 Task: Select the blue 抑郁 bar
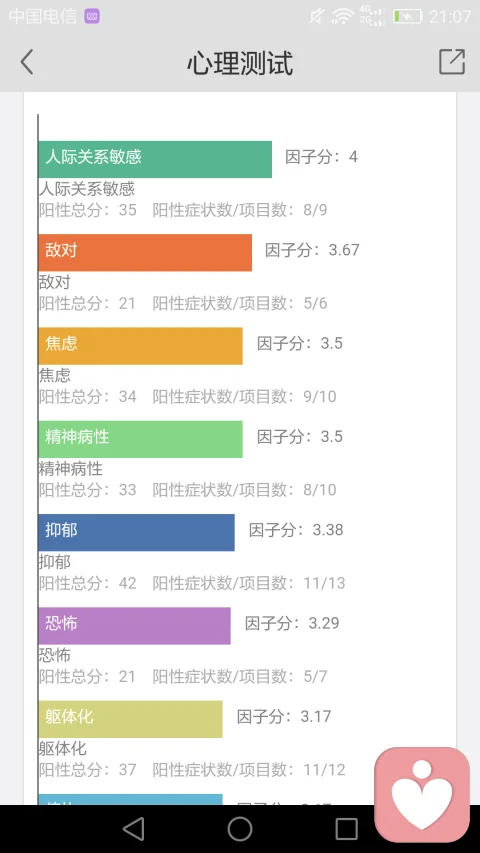137,533
